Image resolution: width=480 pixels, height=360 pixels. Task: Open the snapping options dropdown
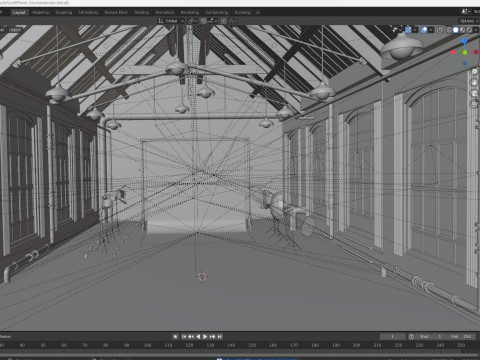pos(212,21)
